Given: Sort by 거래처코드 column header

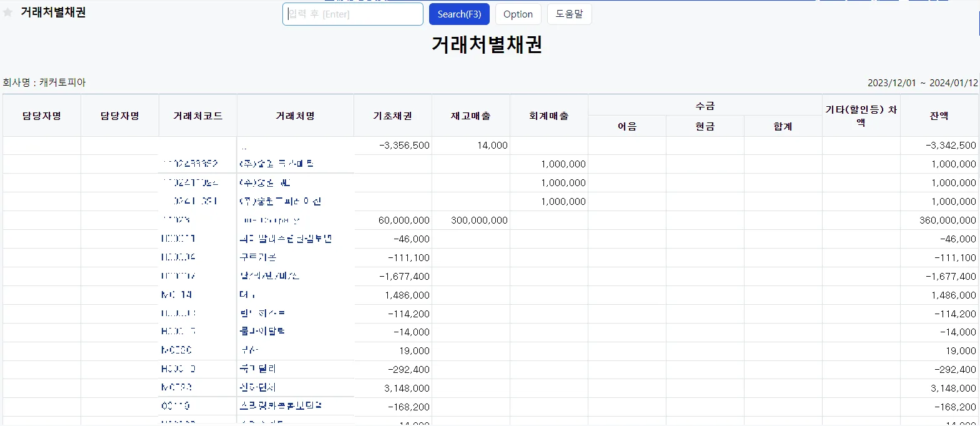Looking at the screenshot, I should pyautogui.click(x=198, y=116).
